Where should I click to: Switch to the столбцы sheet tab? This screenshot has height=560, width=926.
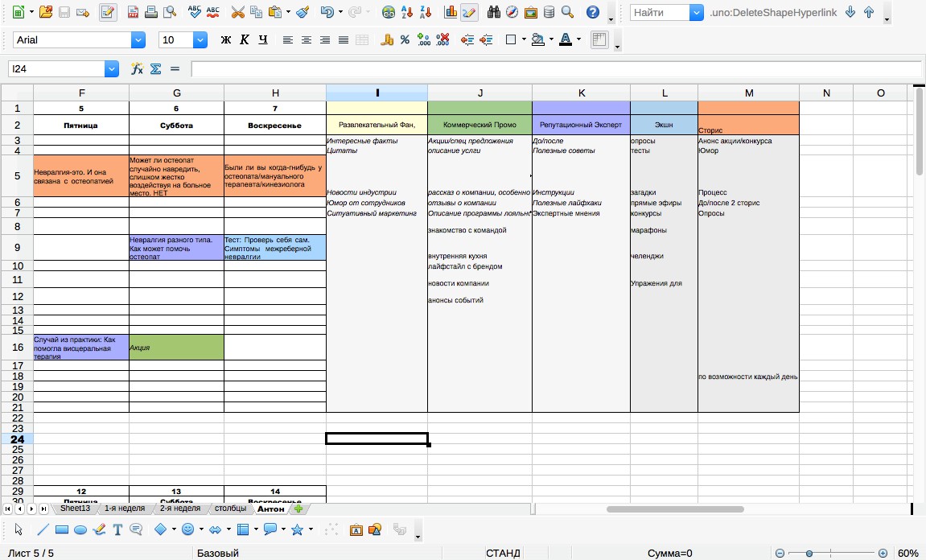click(x=230, y=508)
